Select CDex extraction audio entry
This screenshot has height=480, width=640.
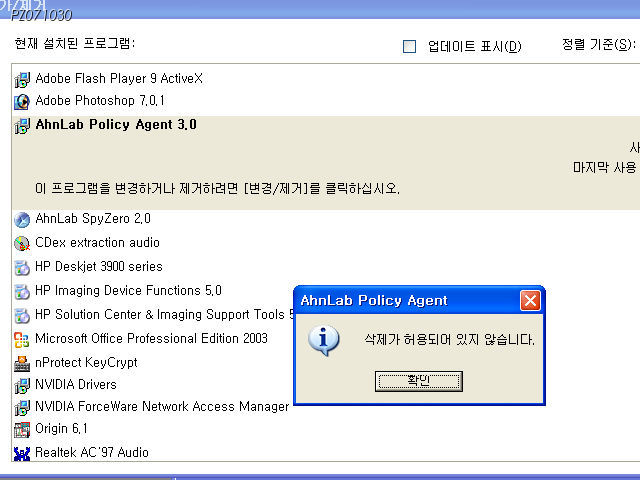coord(97,242)
